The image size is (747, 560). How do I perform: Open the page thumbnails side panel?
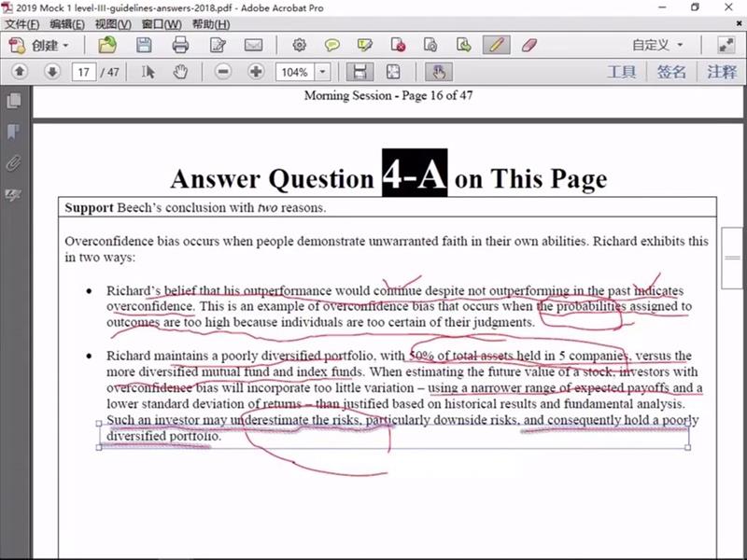tap(14, 101)
